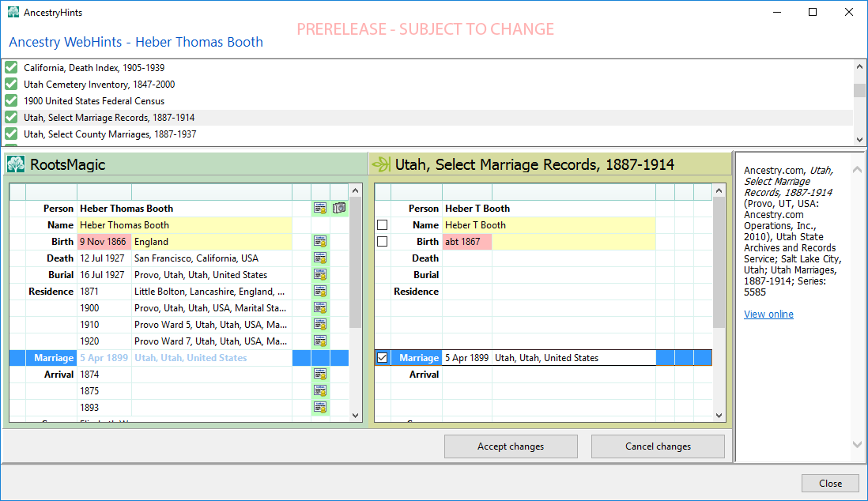
Task: Open source icon for the Birth row
Action: point(320,241)
